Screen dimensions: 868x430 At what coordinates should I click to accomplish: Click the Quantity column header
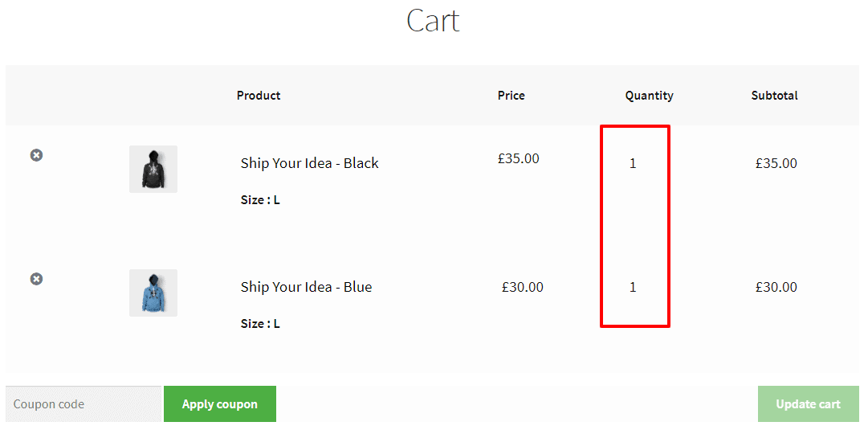[649, 96]
